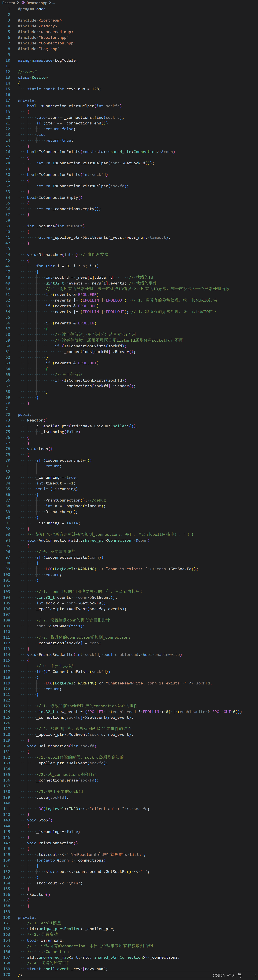Click '_connections[sockfd] = conn;' line
The height and width of the screenshot is (980, 258).
point(68,643)
